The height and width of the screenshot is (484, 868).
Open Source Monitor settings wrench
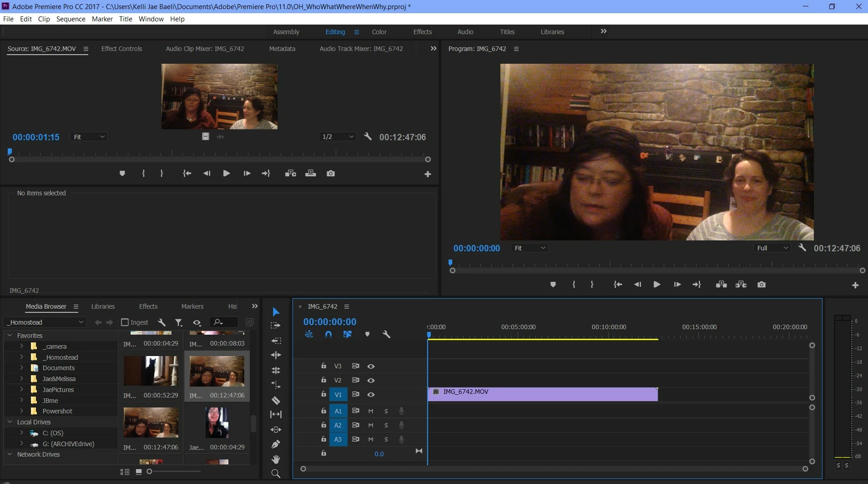[x=368, y=136]
